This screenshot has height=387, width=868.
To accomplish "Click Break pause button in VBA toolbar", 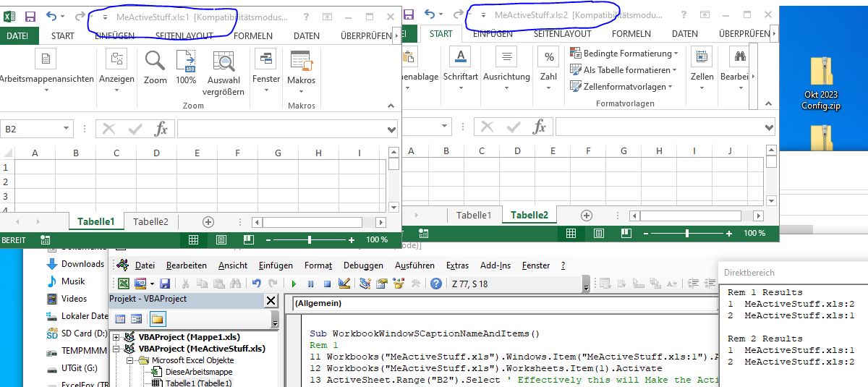I will tap(310, 284).
